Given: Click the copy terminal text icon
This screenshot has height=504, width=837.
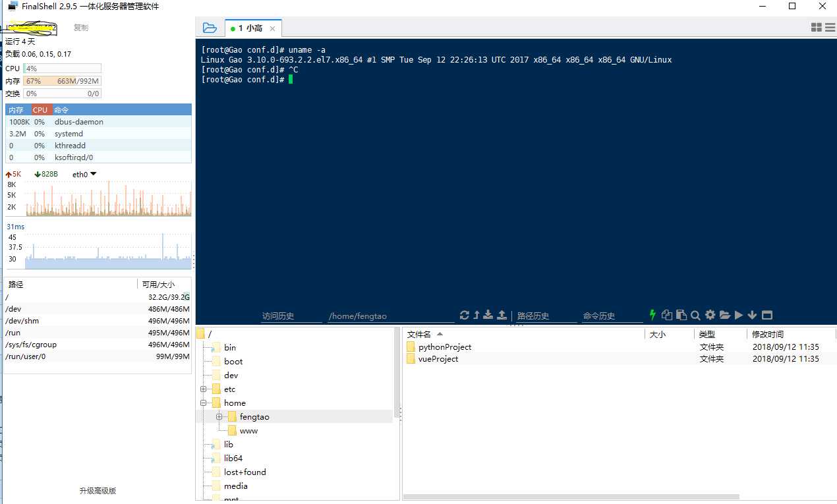Looking at the screenshot, I should [667, 315].
